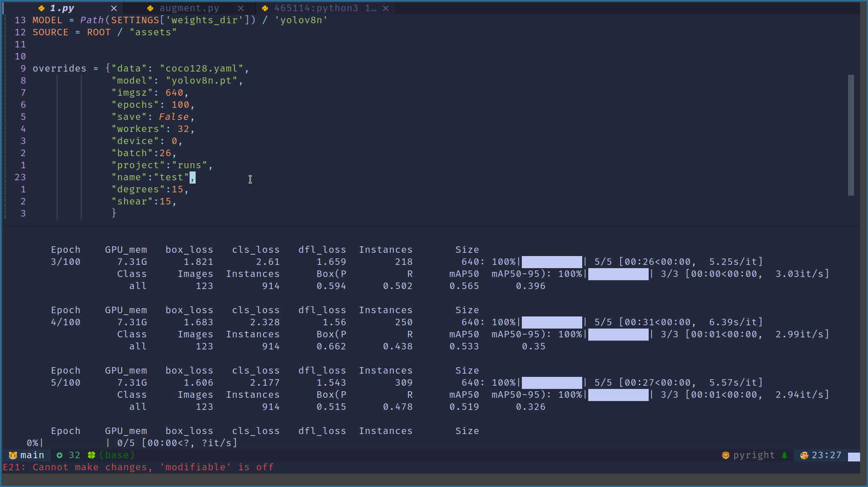This screenshot has height=487, width=868.
Task: Click the plus-circle icon before the 32 counter
Action: [59, 455]
